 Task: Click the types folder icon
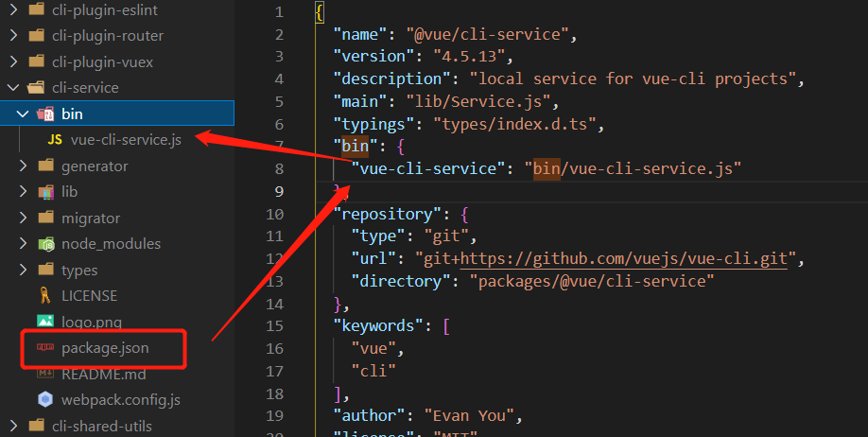pyautogui.click(x=46, y=270)
